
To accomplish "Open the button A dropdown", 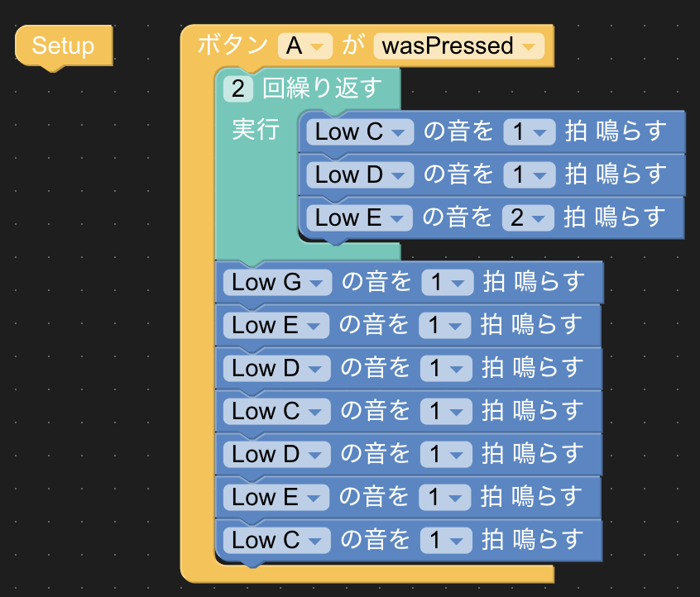I will (305, 46).
